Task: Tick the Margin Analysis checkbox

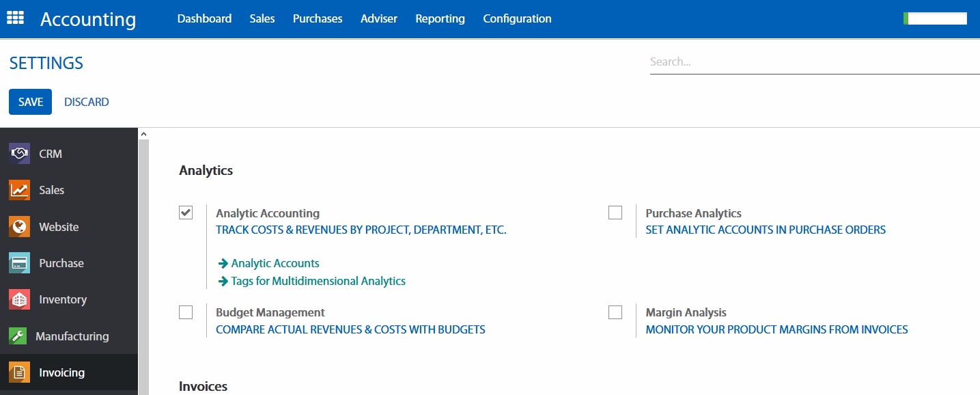Action: tap(615, 312)
